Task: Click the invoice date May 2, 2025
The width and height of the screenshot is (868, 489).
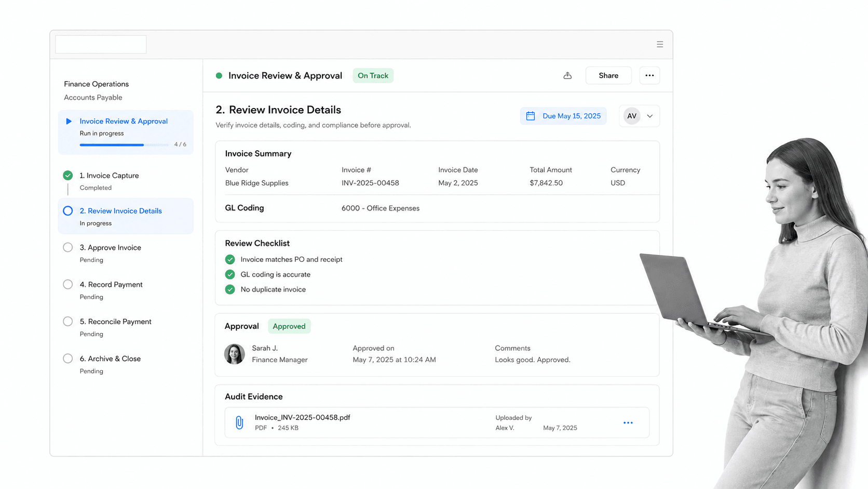Action: pos(458,183)
